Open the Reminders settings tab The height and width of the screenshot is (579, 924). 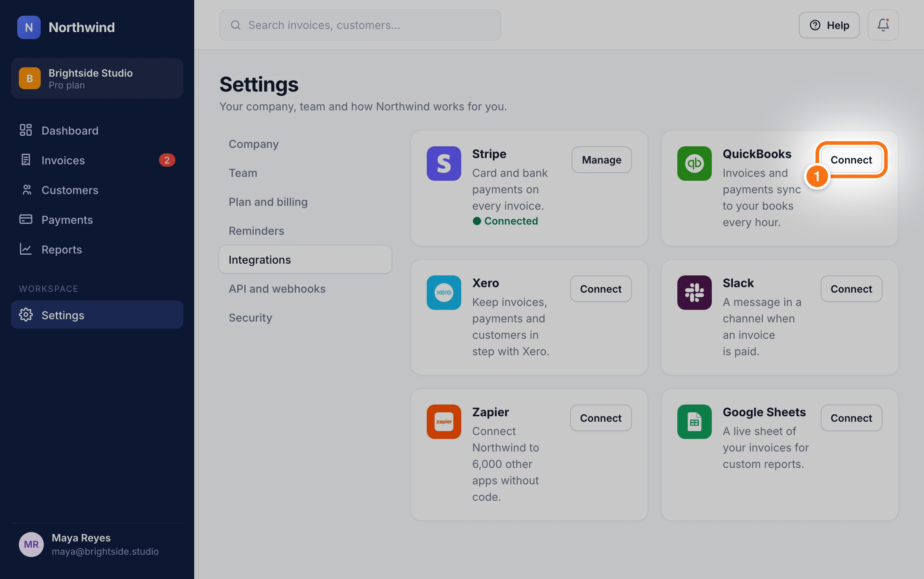(305, 231)
